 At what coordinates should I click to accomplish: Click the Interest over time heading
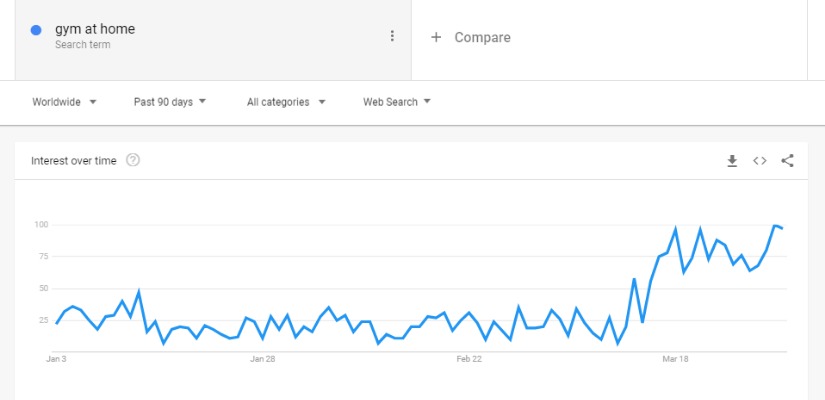click(74, 161)
